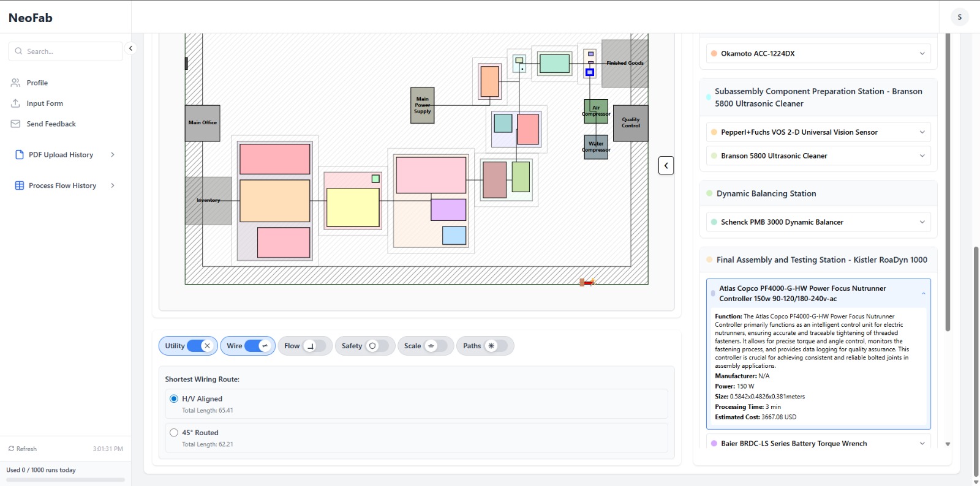
Task: Click the Input Form upload icon
Action: (x=16, y=103)
